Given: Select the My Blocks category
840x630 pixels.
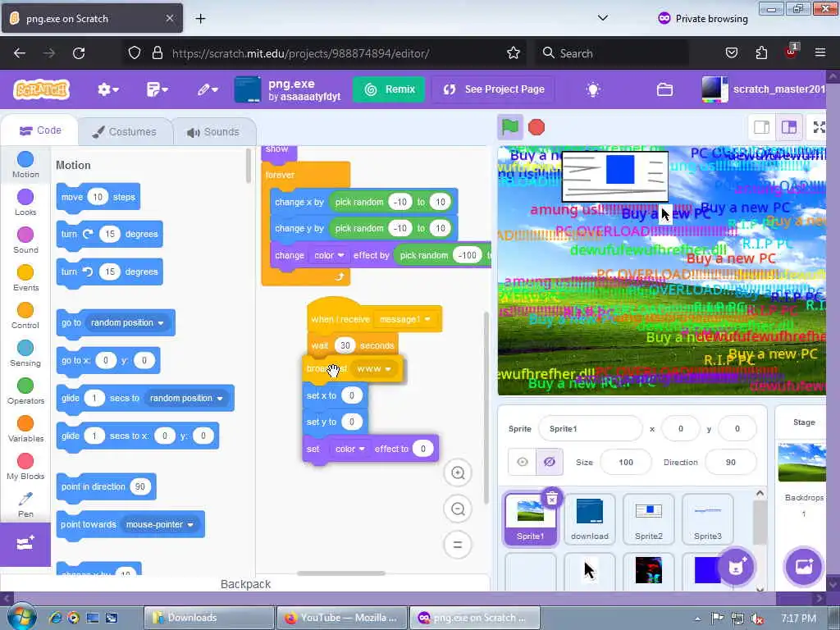Looking at the screenshot, I should coord(25,467).
